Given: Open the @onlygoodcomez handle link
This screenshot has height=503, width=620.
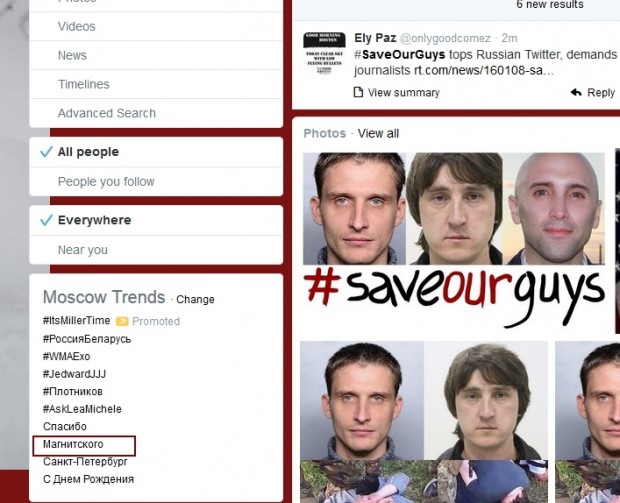Looking at the screenshot, I should 445,38.
